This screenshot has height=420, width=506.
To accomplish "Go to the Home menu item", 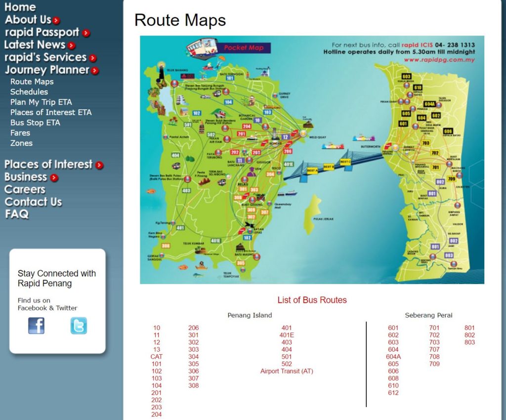I will tap(20, 7).
